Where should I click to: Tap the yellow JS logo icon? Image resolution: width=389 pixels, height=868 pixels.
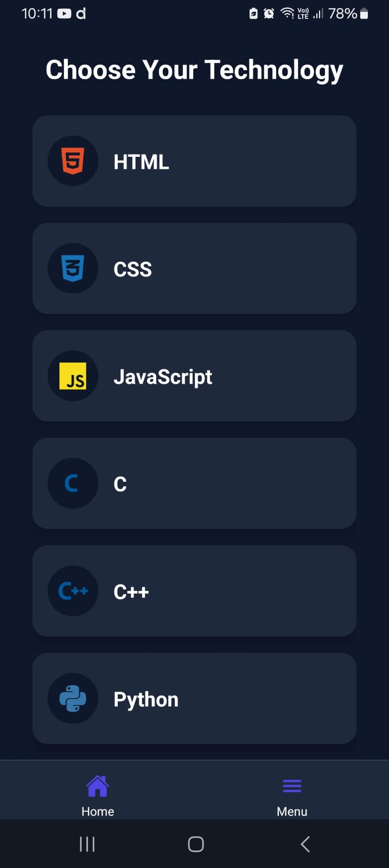(x=73, y=376)
